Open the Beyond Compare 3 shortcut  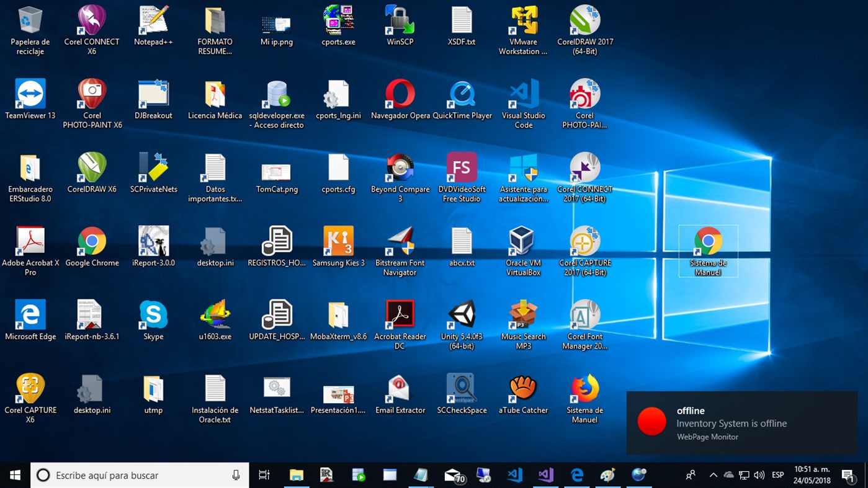coord(400,178)
